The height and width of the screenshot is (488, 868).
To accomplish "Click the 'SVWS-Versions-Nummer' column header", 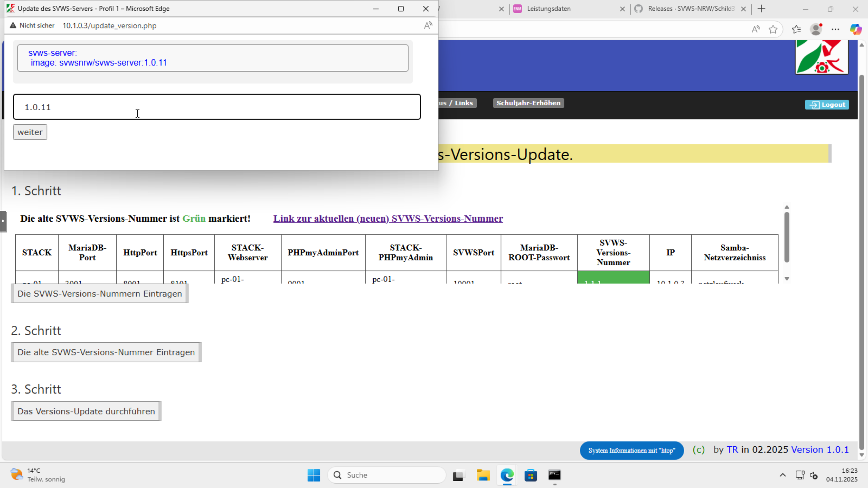I will (613, 252).
